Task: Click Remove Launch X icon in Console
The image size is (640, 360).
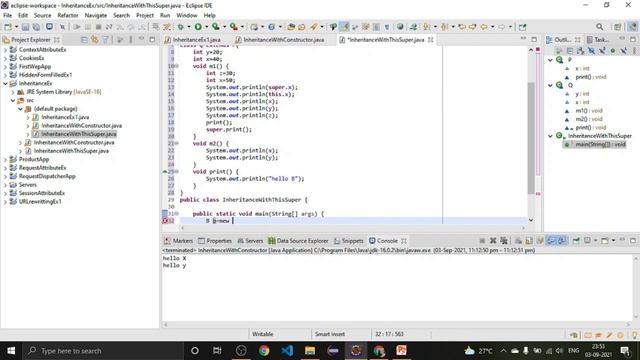Action: tap(493, 241)
